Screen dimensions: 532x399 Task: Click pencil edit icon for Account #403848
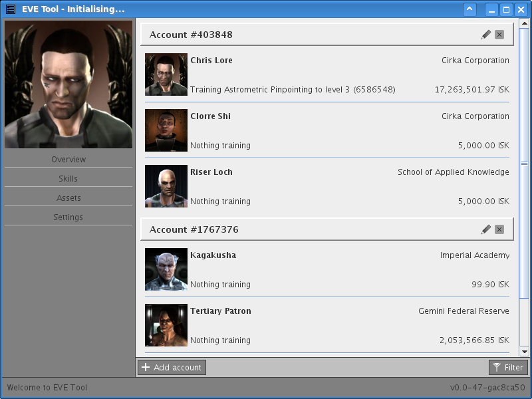tap(486, 35)
